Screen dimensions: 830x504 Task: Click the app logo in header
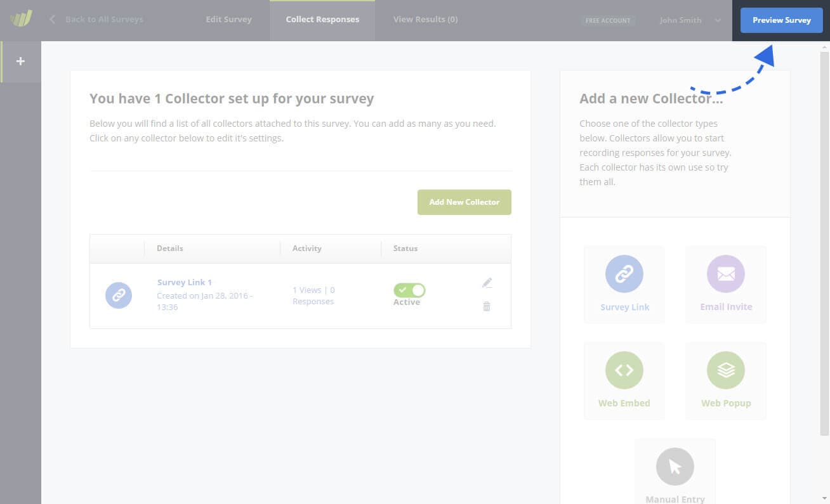coord(20,18)
